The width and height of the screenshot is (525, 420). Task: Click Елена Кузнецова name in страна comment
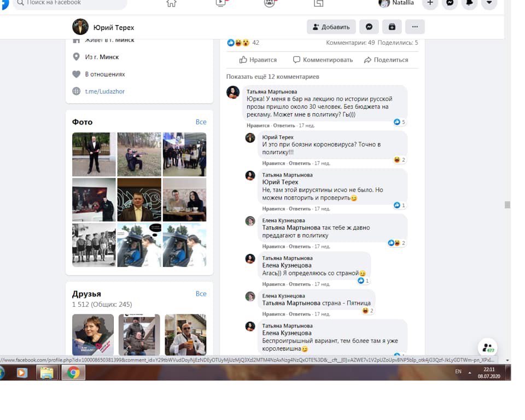click(283, 296)
